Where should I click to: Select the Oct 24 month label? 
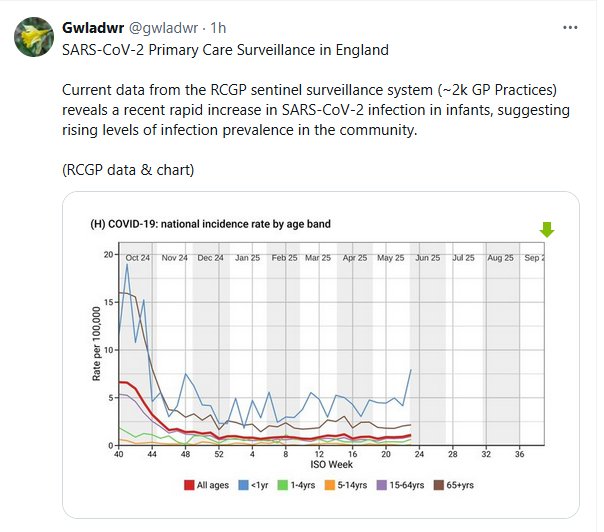pos(138,257)
